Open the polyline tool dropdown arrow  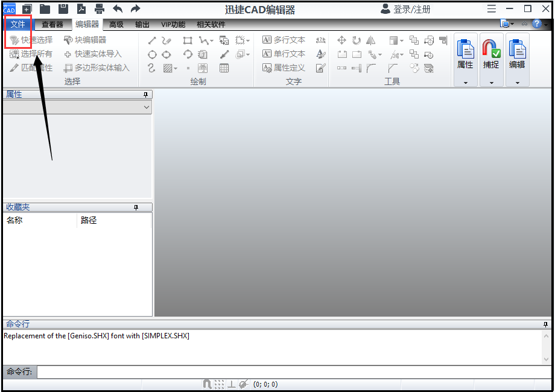click(212, 40)
